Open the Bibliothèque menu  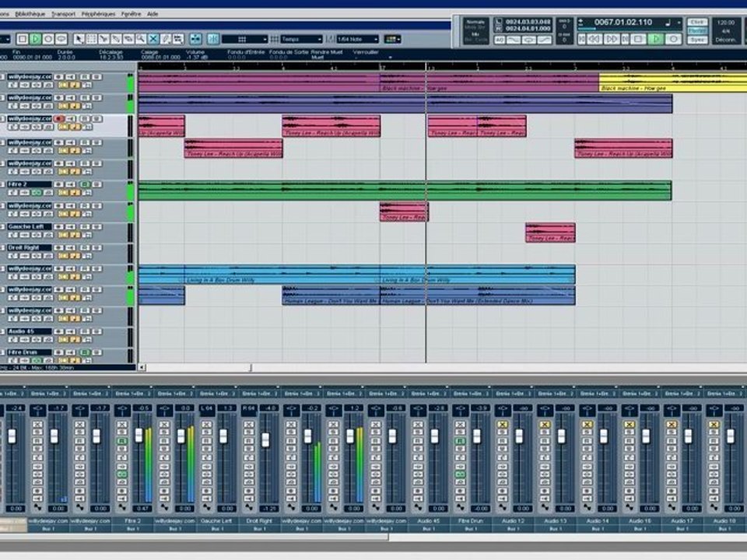click(x=30, y=14)
